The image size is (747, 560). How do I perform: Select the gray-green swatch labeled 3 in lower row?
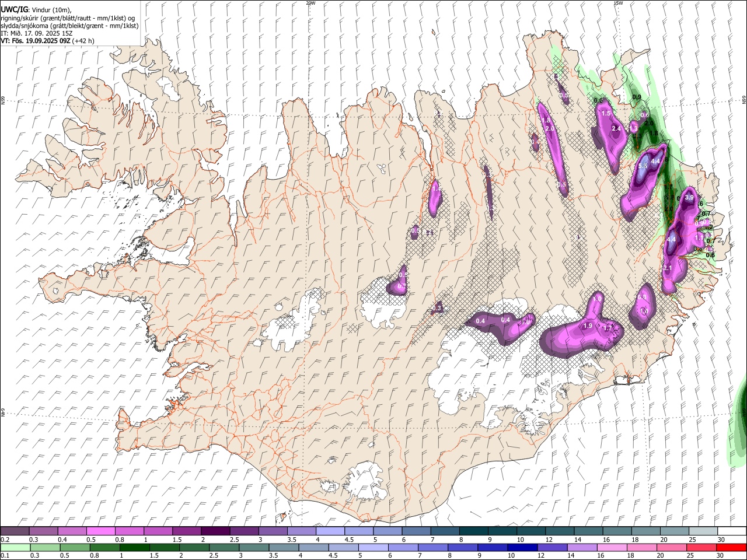click(254, 548)
